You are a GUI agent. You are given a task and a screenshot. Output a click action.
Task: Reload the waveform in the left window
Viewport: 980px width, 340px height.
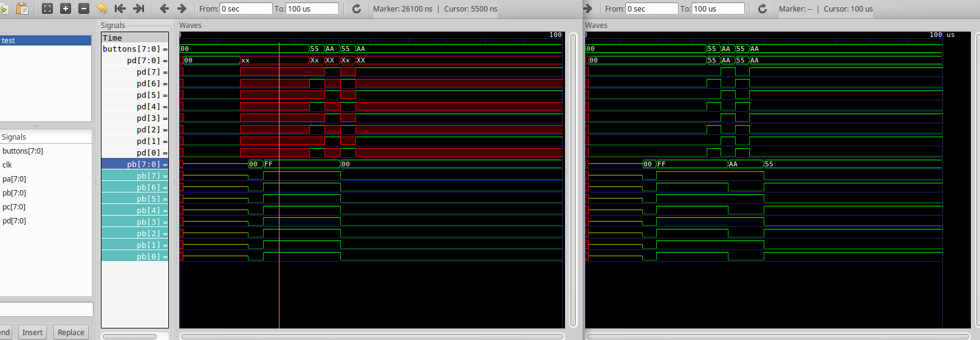pos(357,8)
